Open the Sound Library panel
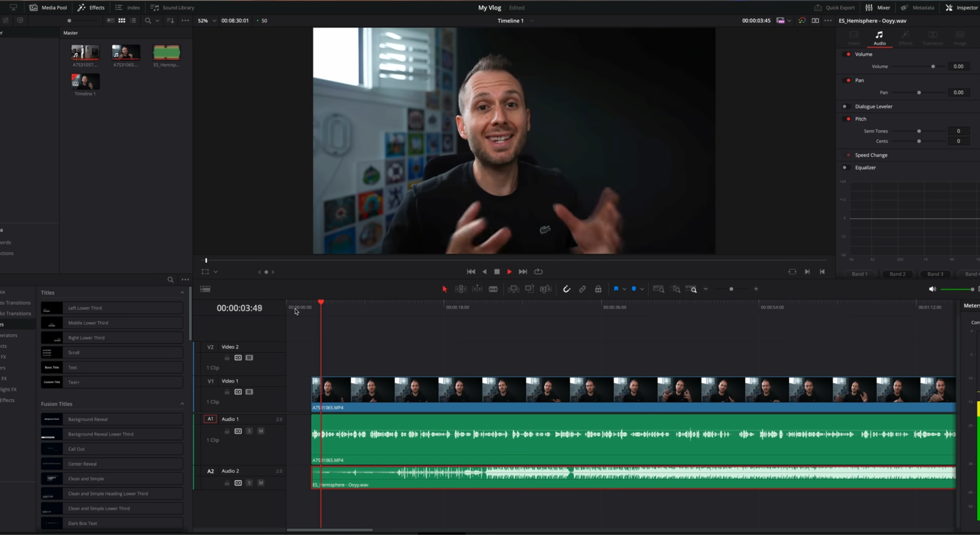The width and height of the screenshot is (980, 535). click(172, 7)
